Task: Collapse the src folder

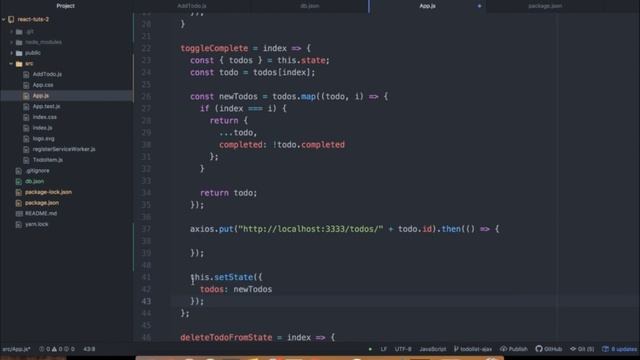Action: pyautogui.click(x=11, y=63)
